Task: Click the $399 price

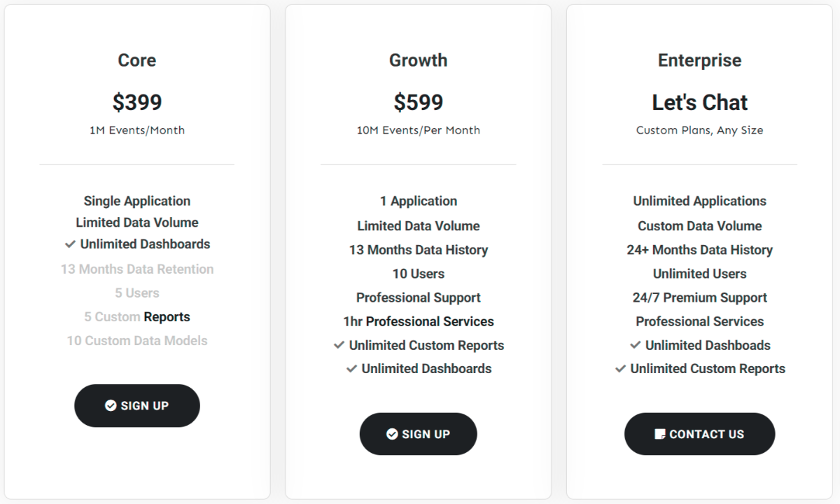Action: point(137,102)
